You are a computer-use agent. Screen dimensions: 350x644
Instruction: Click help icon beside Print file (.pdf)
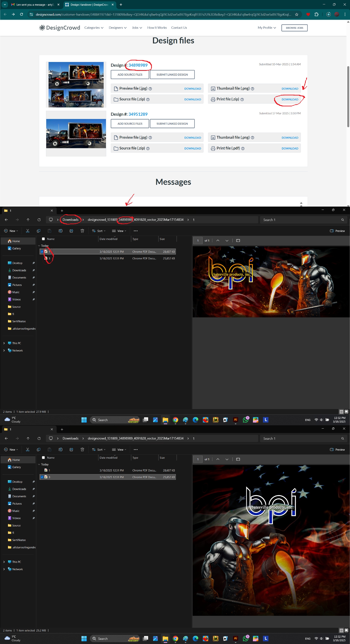coord(243,149)
